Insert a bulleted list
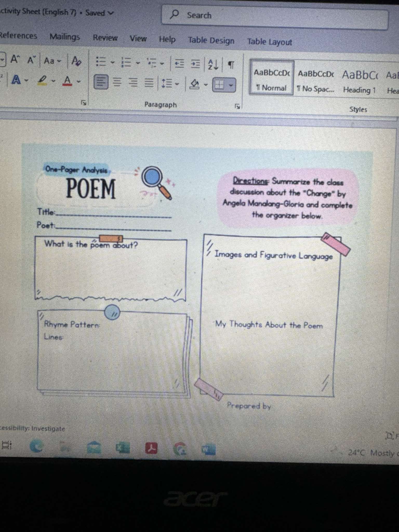 pos(101,62)
